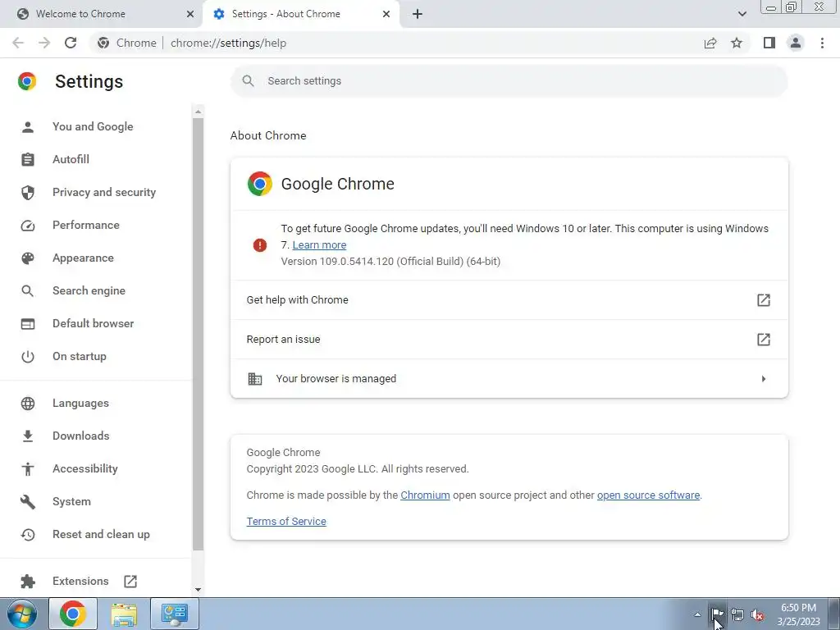Viewport: 840px width, 630px height.
Task: Open You and Google settings
Action: [x=93, y=126]
